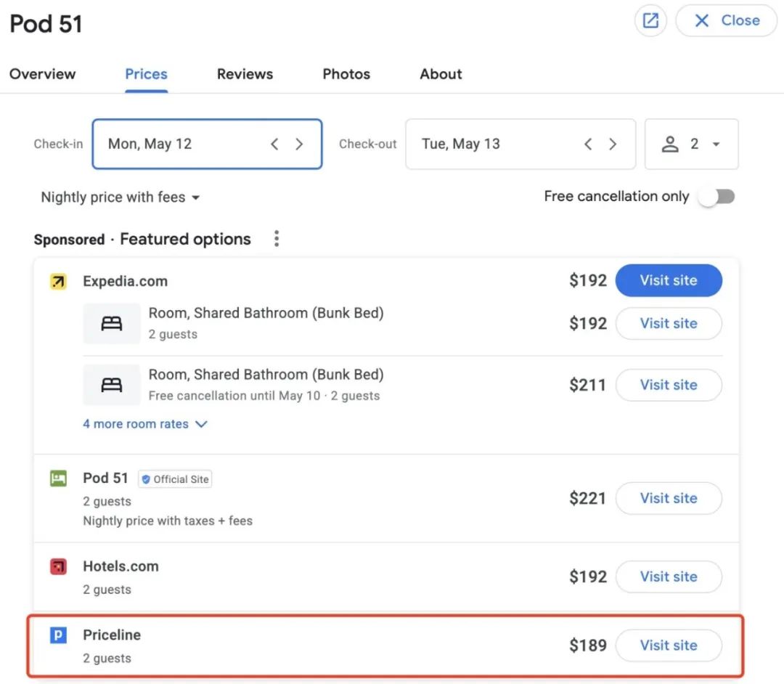784x684 pixels.
Task: Click the Expedia.com logo icon
Action: [58, 282]
